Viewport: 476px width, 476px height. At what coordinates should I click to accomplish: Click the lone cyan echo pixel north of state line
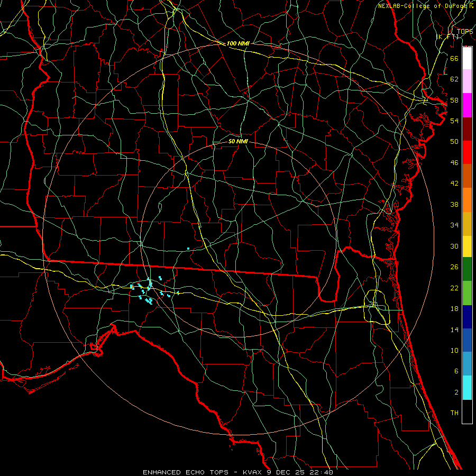click(188, 249)
